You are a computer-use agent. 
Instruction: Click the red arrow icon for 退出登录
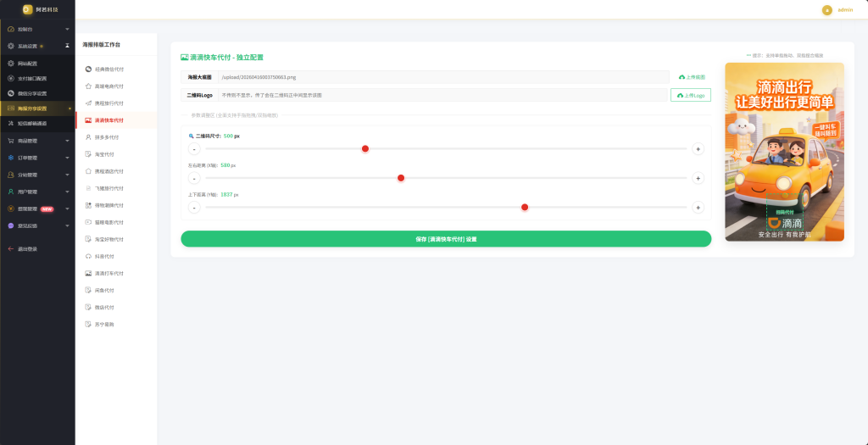tap(11, 249)
